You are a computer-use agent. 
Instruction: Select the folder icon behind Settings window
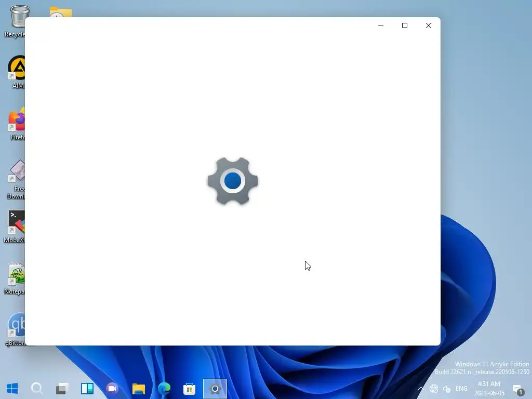pos(60,11)
